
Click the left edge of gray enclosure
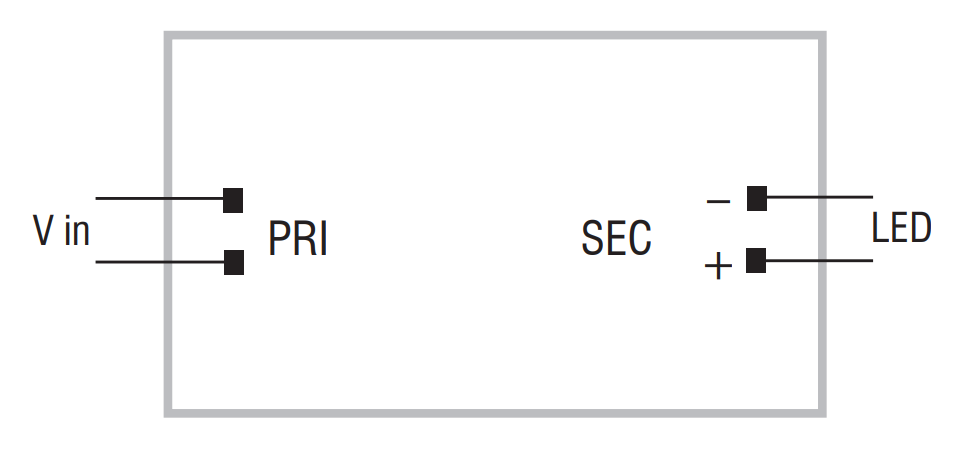[x=168, y=224]
